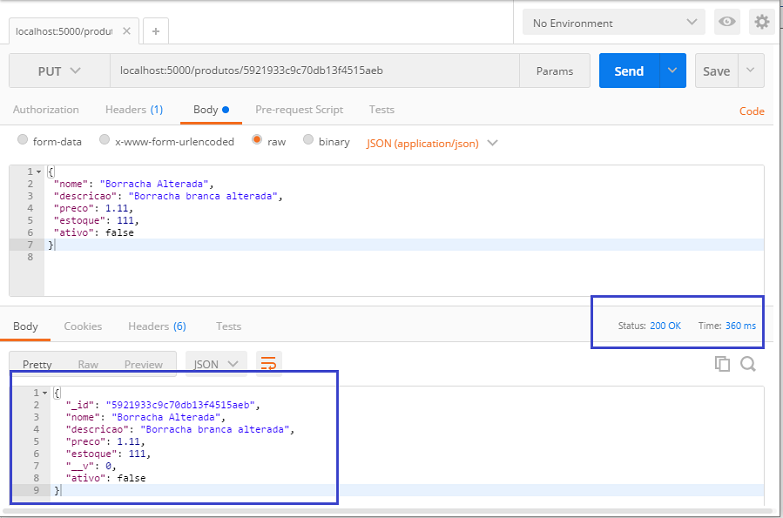
Task: Open manage environments gear icon
Action: (x=762, y=22)
